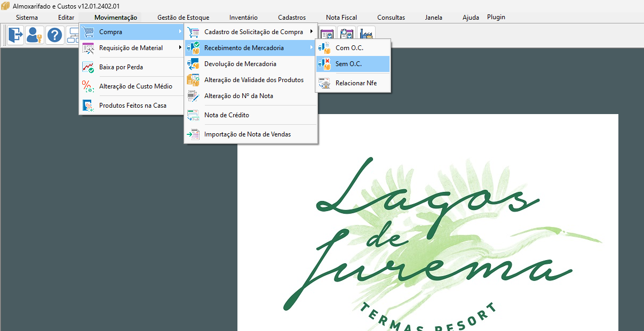Image resolution: width=644 pixels, height=331 pixels.
Task: Select Alteração de Custo Médio
Action: point(132,86)
